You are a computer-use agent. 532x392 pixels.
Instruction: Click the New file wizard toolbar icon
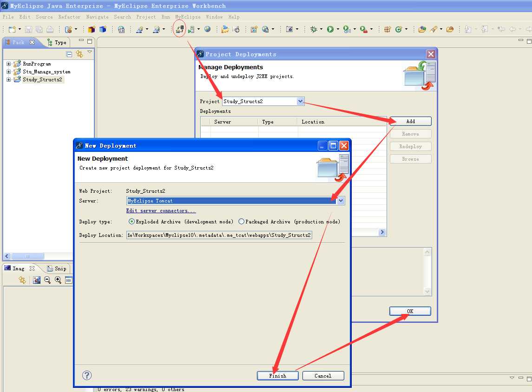(12, 30)
